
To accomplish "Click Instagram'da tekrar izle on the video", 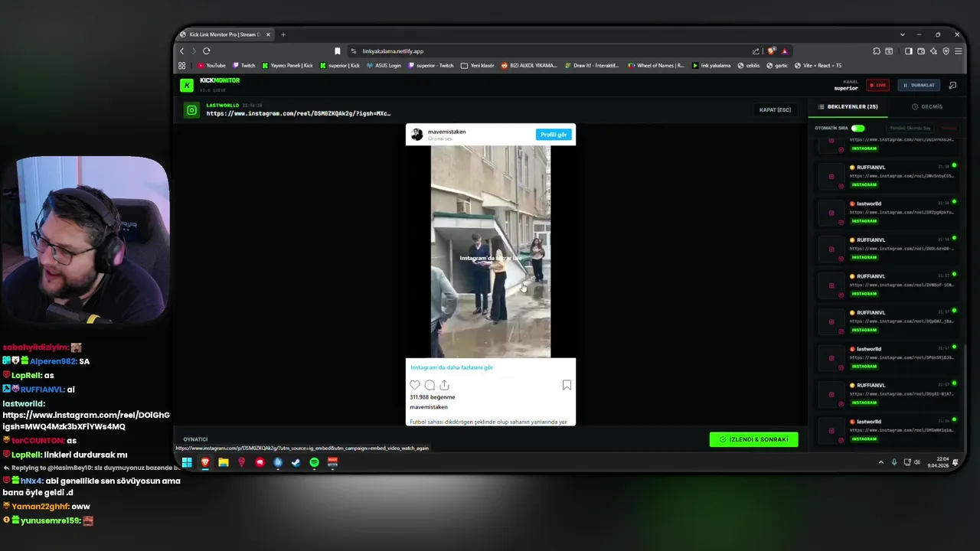I will (x=490, y=259).
